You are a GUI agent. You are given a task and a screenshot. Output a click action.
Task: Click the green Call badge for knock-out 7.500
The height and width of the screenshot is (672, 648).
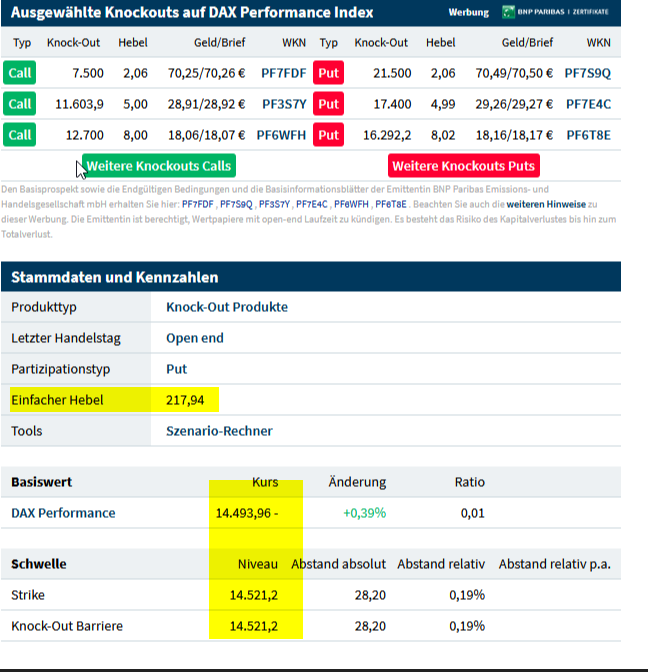tap(20, 73)
